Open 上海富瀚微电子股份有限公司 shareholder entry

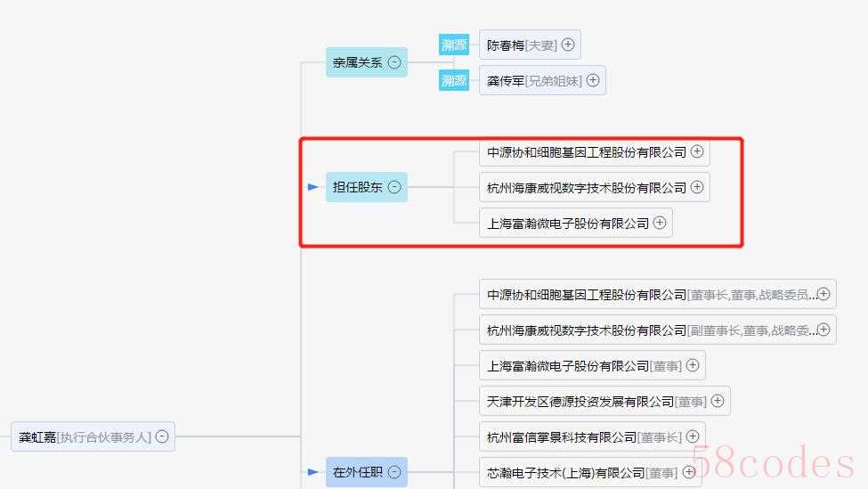click(x=576, y=223)
